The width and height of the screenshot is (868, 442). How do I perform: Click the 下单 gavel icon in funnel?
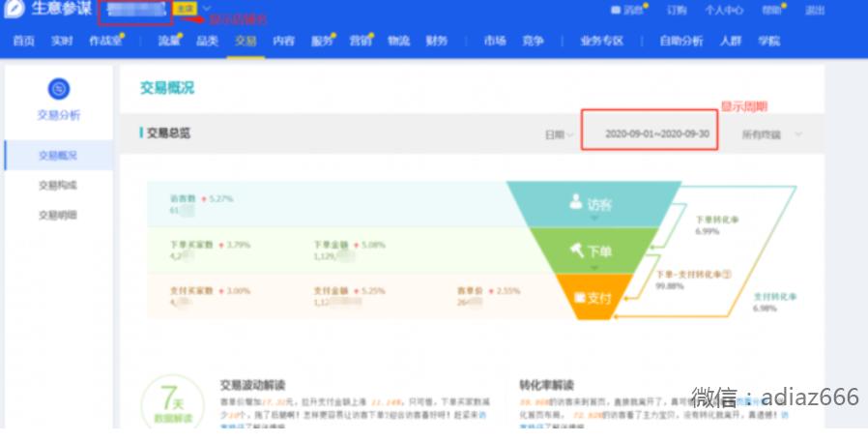click(x=577, y=250)
